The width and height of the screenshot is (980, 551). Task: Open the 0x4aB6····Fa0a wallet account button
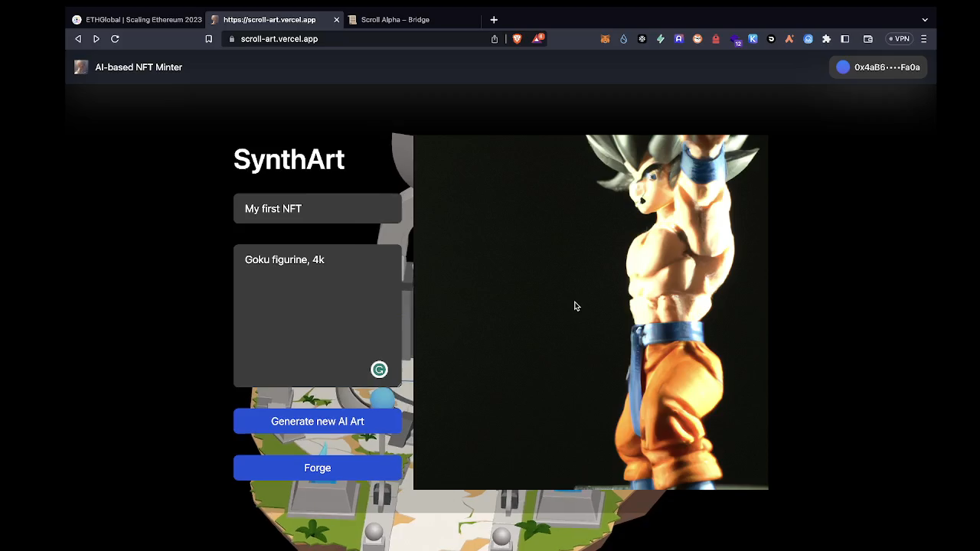click(x=878, y=67)
